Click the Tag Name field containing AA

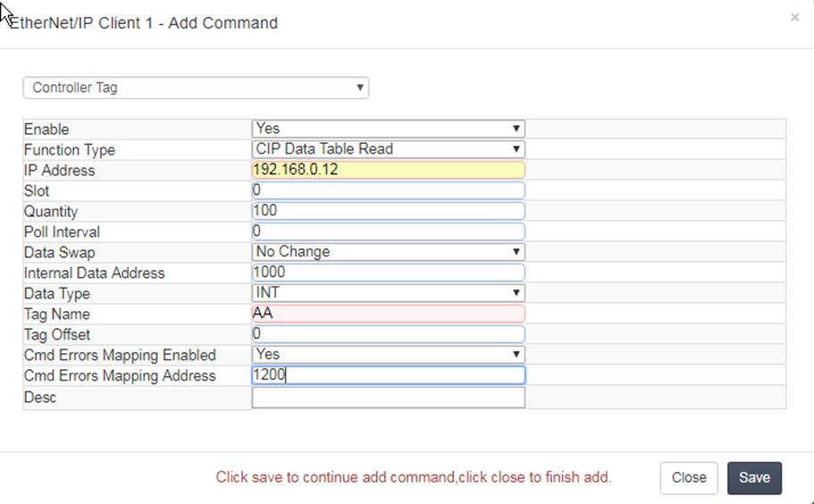click(x=389, y=314)
